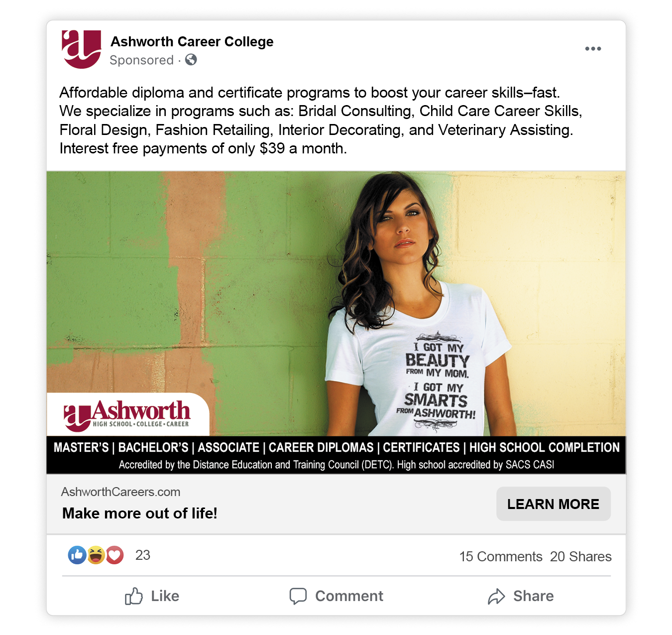Image resolution: width=672 pixels, height=635 pixels.
Task: Click the reaction count showing 23
Action: point(142,555)
